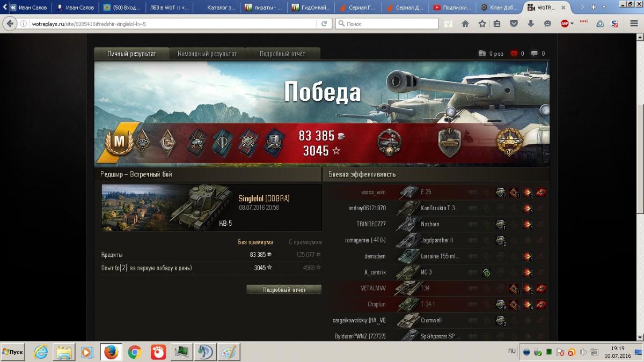
Task: Click Firefox home toolbar icon
Action: coord(465,24)
